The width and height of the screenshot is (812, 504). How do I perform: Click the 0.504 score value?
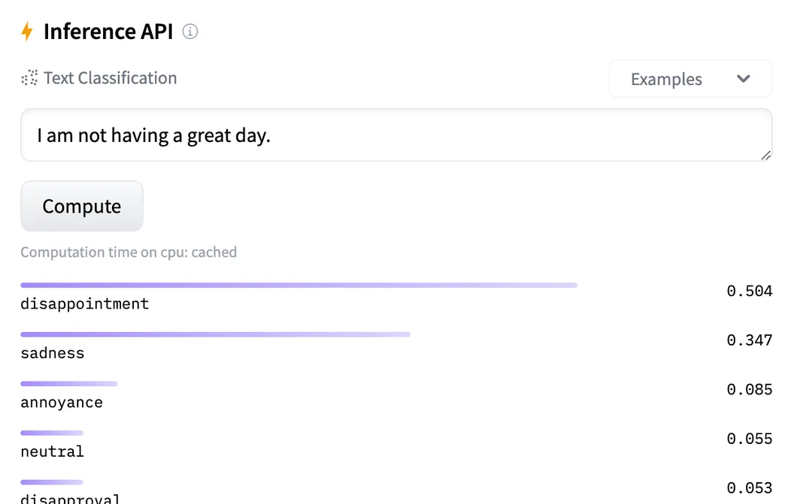point(749,291)
